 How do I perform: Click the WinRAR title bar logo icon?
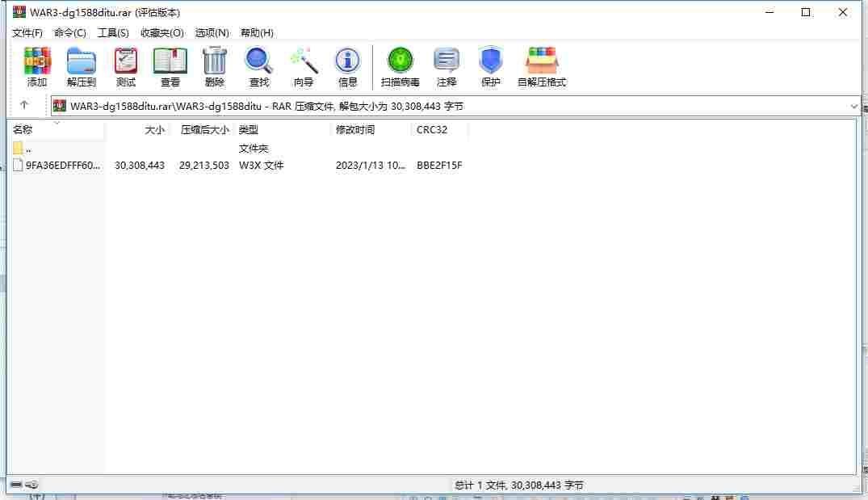(19, 11)
